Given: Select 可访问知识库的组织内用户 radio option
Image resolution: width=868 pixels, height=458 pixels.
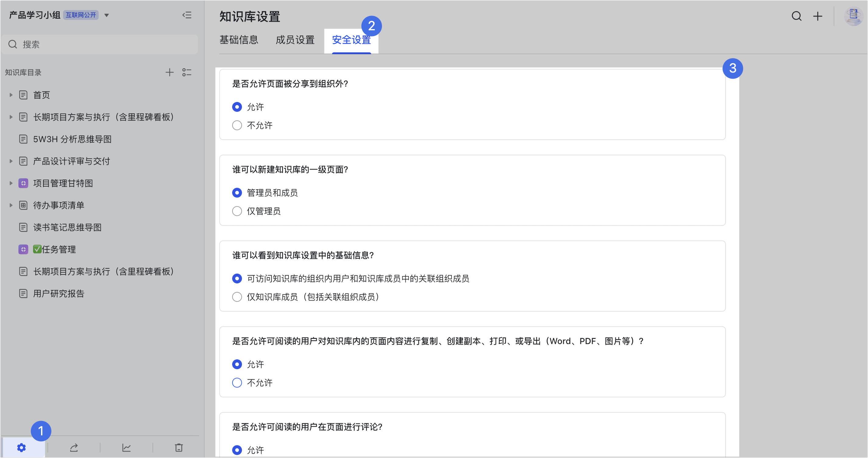Looking at the screenshot, I should pos(237,278).
